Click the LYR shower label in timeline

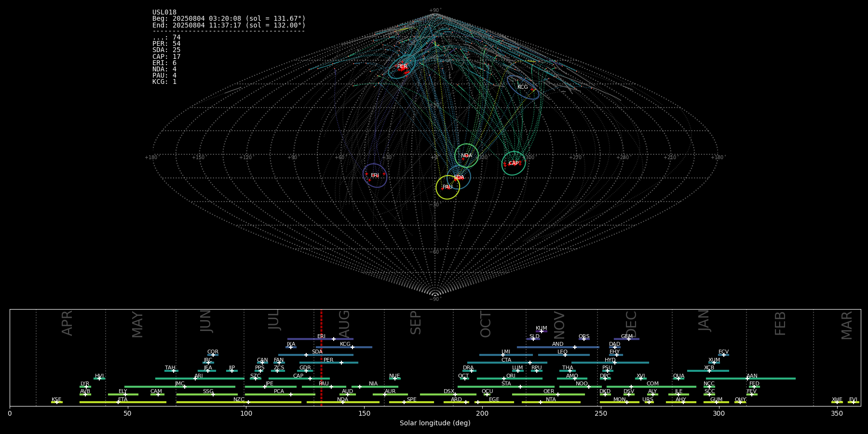(85, 384)
